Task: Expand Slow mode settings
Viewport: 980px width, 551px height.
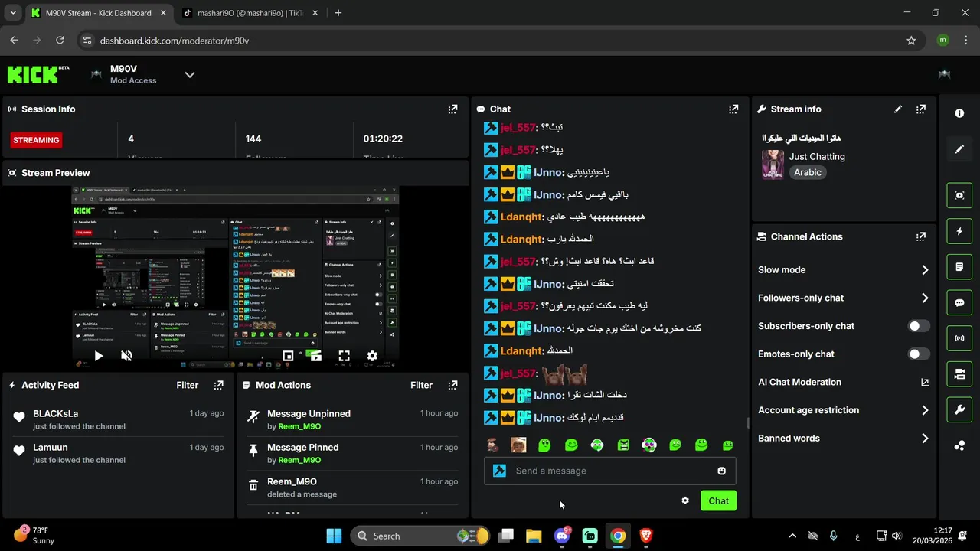Action: click(x=925, y=270)
